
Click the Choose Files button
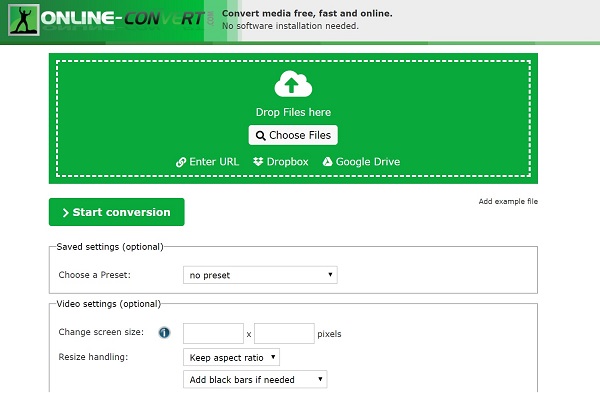pyautogui.click(x=293, y=135)
